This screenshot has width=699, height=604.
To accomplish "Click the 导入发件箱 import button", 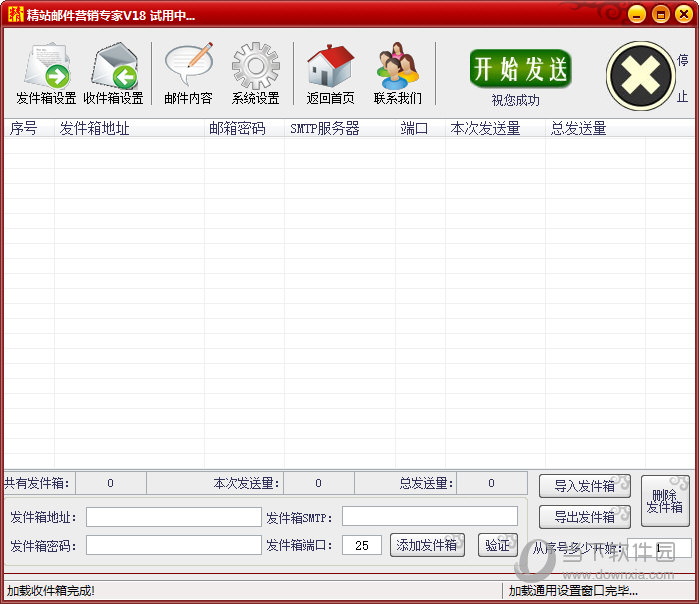I will 584,486.
